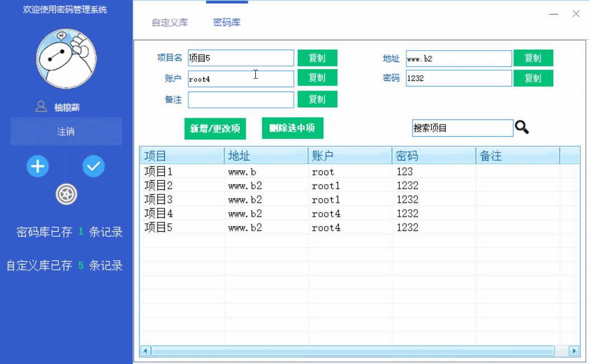The height and width of the screenshot is (364, 590).
Task: Open the search with magnifier icon
Action: point(522,128)
